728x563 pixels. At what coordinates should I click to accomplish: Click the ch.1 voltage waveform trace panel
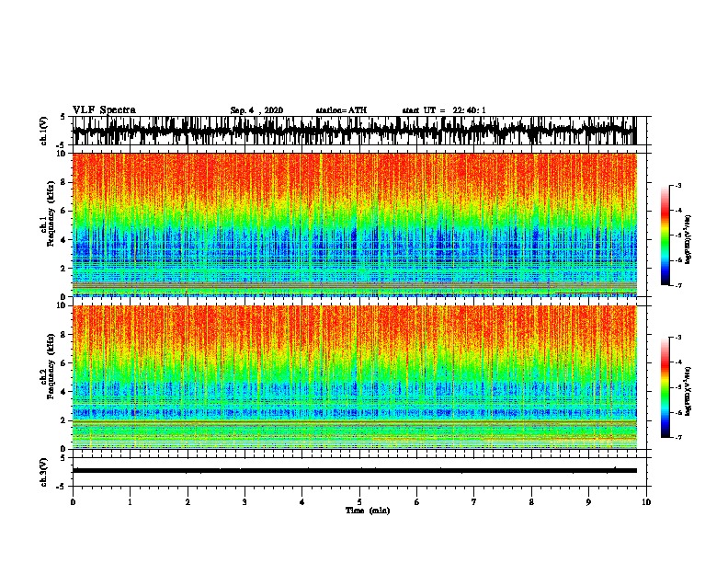click(x=355, y=131)
